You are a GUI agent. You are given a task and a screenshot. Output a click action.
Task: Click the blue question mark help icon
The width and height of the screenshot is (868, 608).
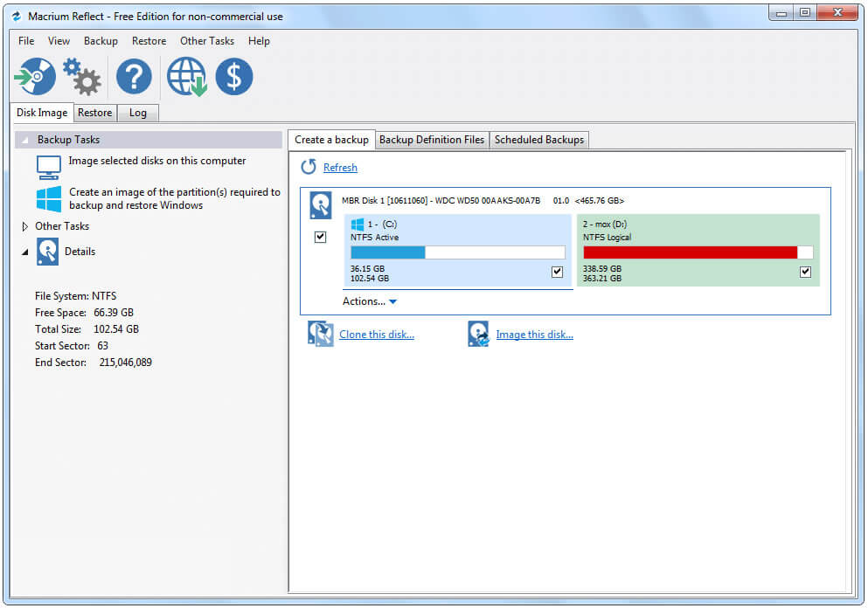pyautogui.click(x=134, y=77)
